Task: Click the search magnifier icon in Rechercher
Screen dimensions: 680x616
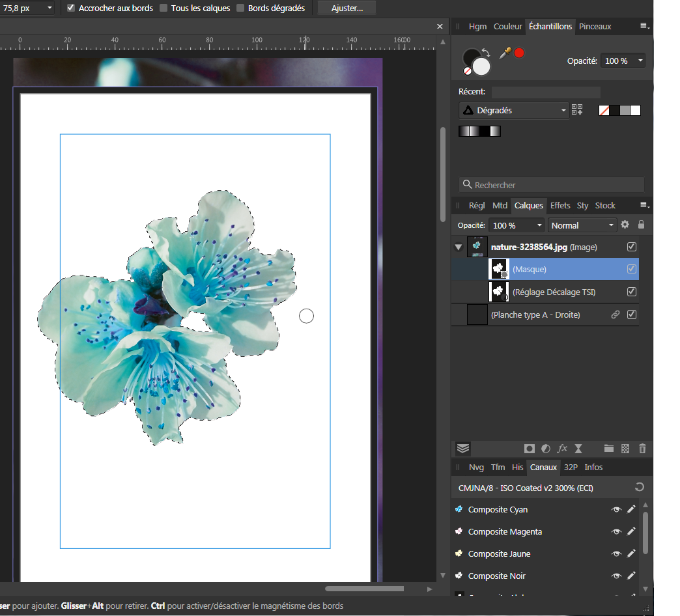Action: (467, 185)
